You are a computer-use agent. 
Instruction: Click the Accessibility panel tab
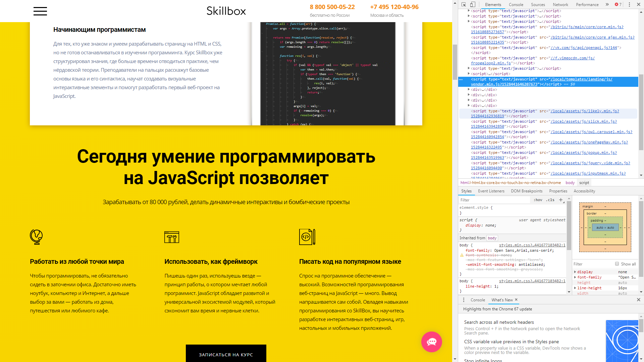coord(584,191)
